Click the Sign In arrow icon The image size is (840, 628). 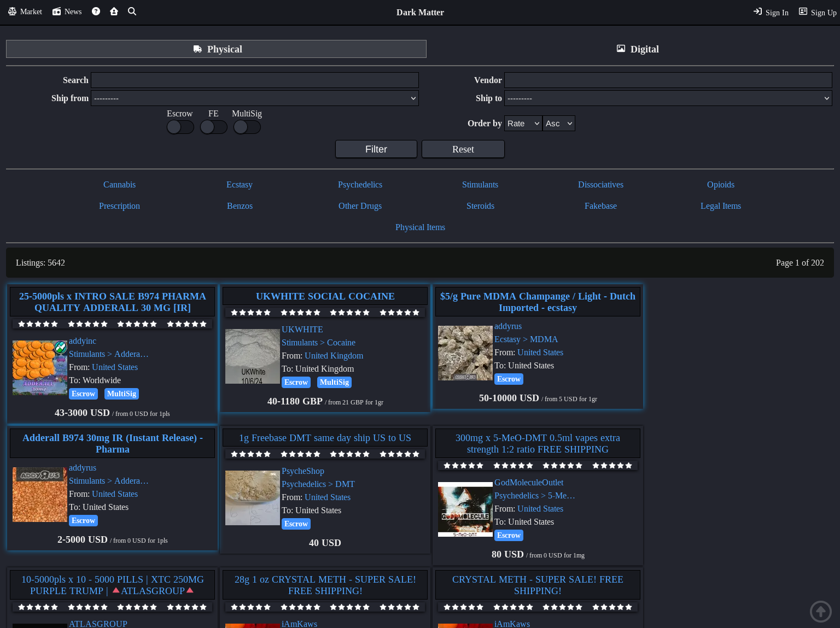(x=757, y=11)
